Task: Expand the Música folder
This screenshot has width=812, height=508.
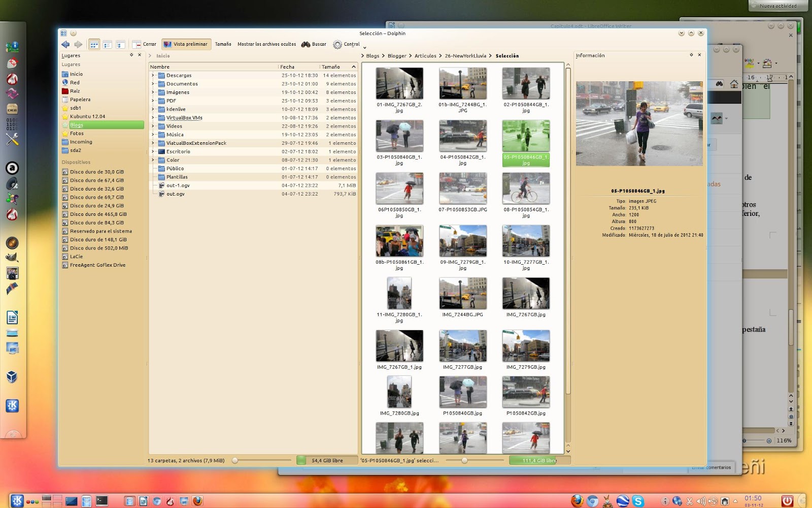Action: pyautogui.click(x=153, y=135)
